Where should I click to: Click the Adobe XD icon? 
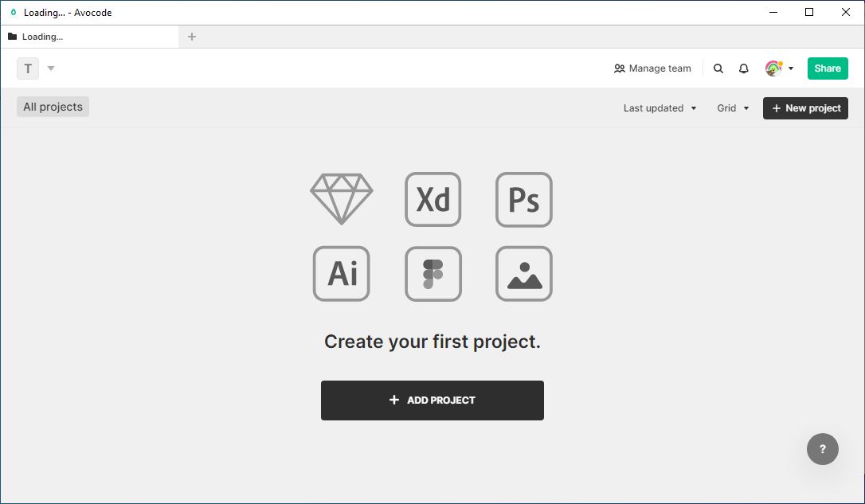pos(433,199)
